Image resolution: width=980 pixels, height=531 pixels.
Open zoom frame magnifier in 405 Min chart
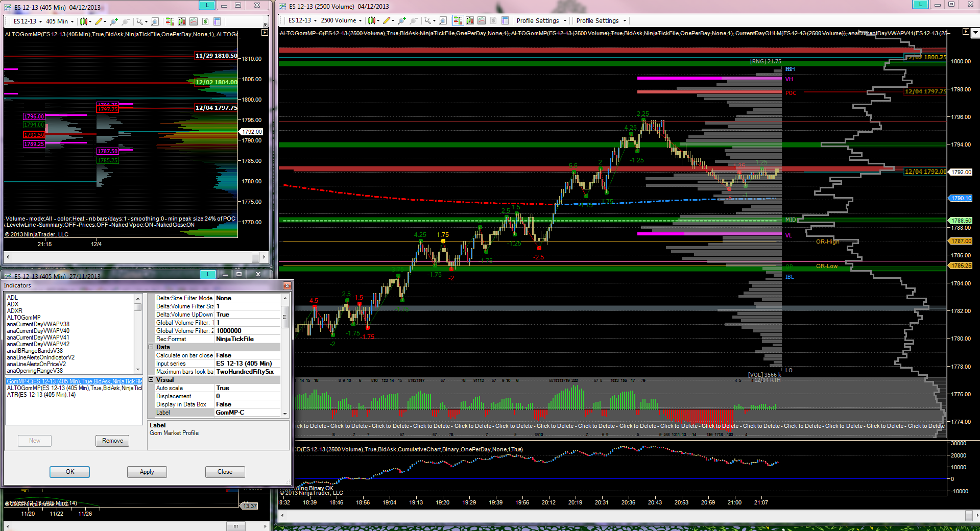tap(155, 21)
